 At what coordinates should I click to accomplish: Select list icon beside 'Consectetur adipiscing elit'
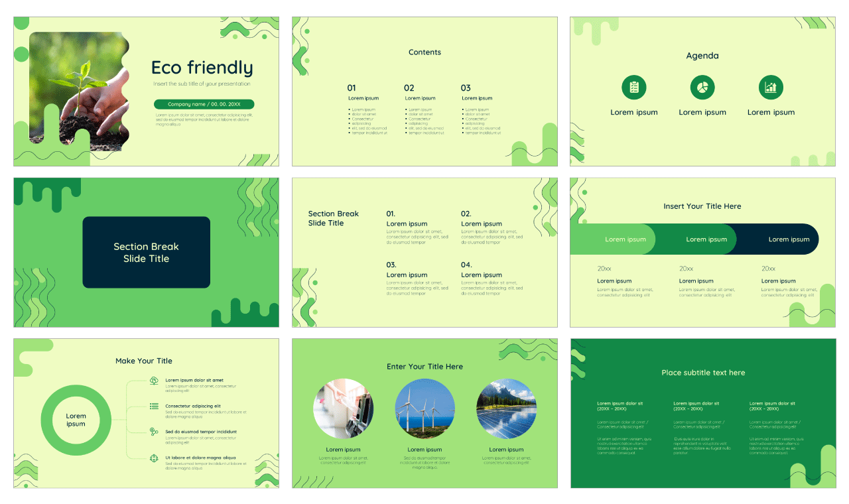pyautogui.click(x=154, y=406)
